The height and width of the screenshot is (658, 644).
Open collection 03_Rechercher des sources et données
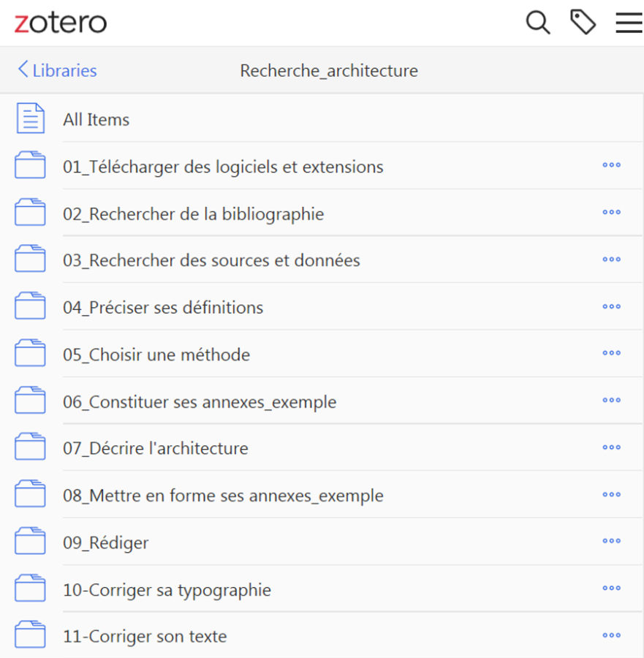tap(211, 261)
